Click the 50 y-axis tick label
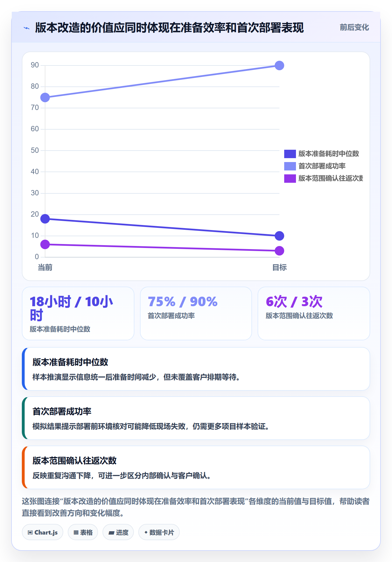This screenshot has width=392, height=562. (35, 151)
